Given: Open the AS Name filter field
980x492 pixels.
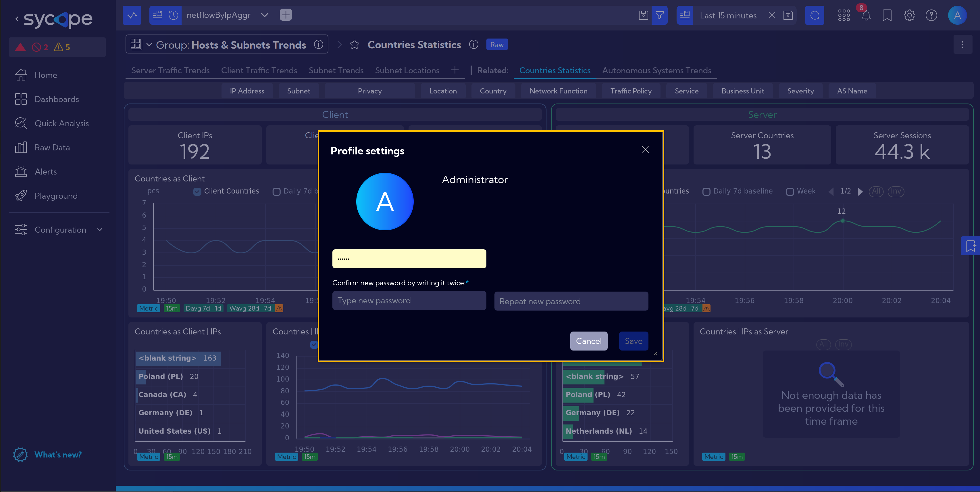Looking at the screenshot, I should point(852,91).
